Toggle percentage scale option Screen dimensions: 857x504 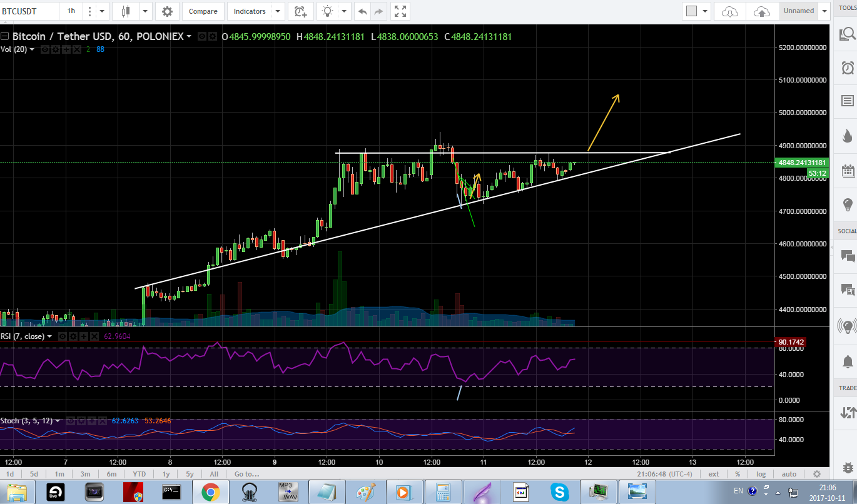pyautogui.click(x=738, y=474)
